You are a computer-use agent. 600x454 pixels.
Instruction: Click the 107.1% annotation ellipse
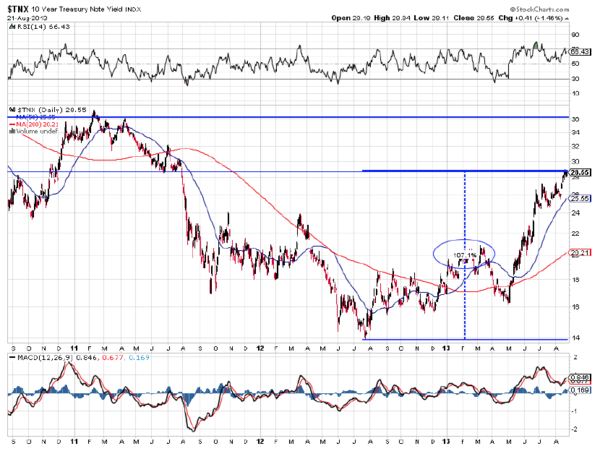click(463, 254)
